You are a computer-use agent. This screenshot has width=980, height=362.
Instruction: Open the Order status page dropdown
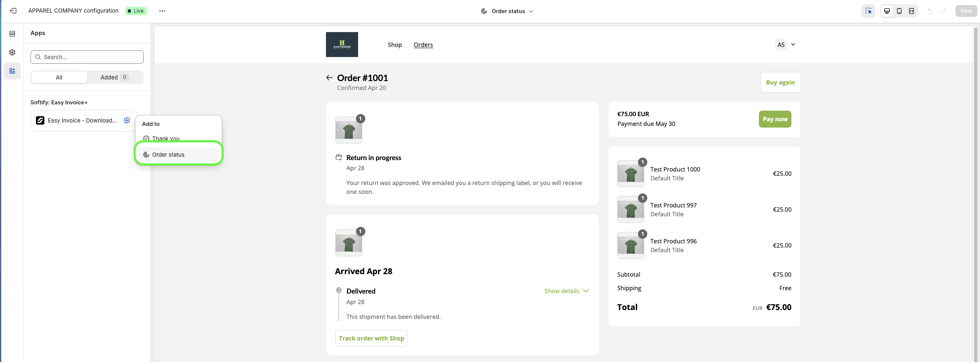click(x=507, y=11)
